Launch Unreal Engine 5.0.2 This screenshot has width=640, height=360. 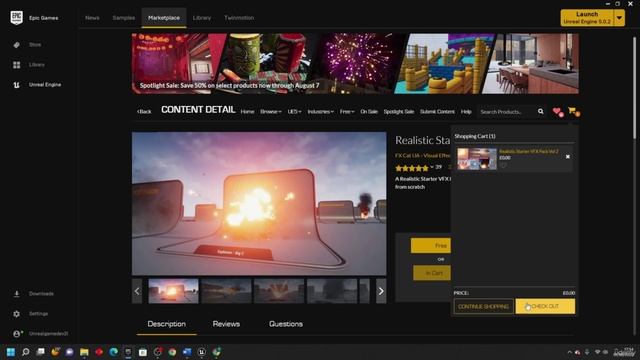pos(587,18)
